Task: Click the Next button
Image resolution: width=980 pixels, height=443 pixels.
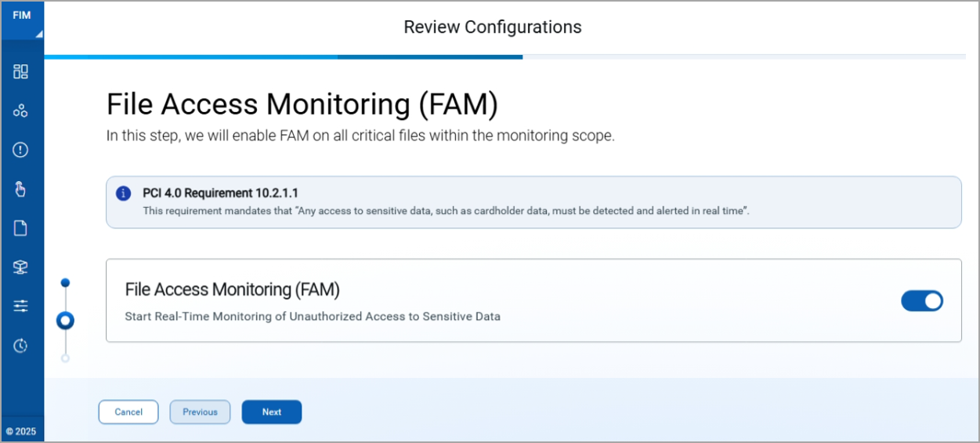Action: [x=272, y=412]
